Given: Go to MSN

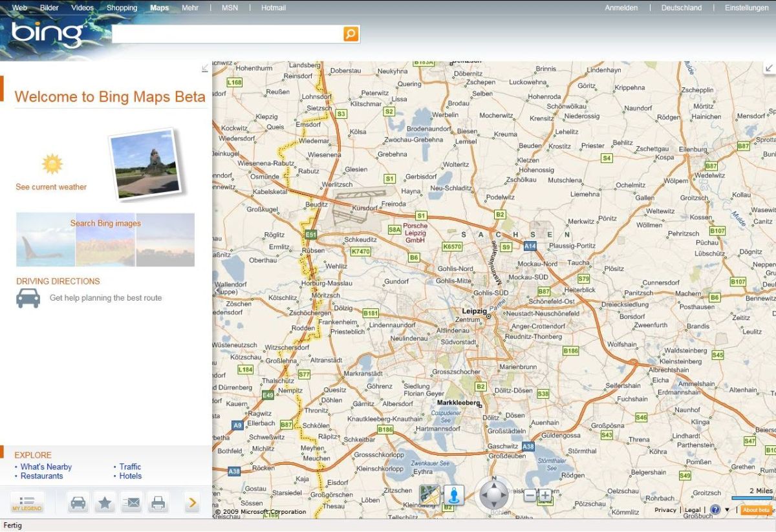Looking at the screenshot, I should (x=230, y=8).
